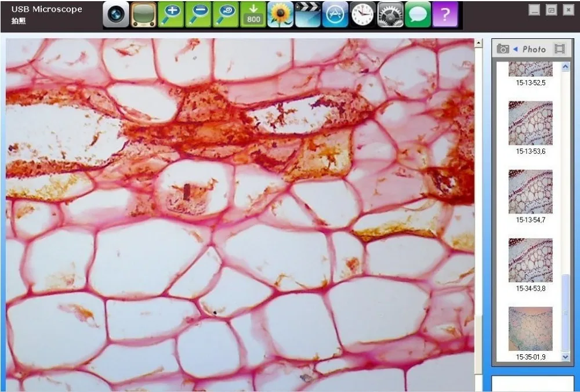Open thumbnail labeled 15-13-52,5
The image size is (580, 392).
tap(531, 70)
